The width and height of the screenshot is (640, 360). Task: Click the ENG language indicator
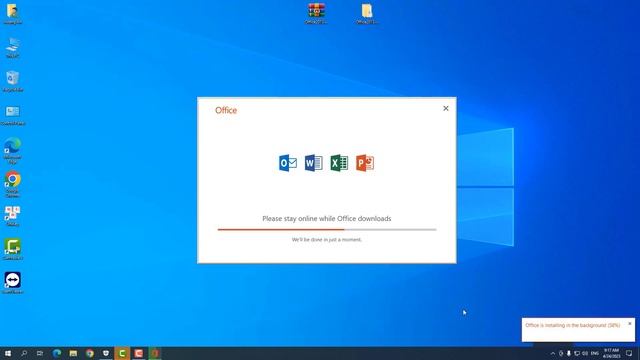(x=595, y=353)
